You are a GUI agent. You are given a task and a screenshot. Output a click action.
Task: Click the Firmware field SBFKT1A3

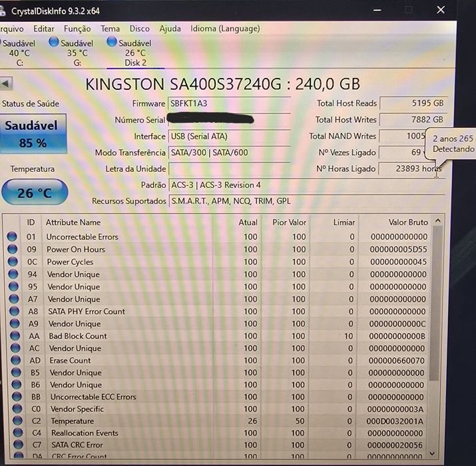tap(230, 104)
